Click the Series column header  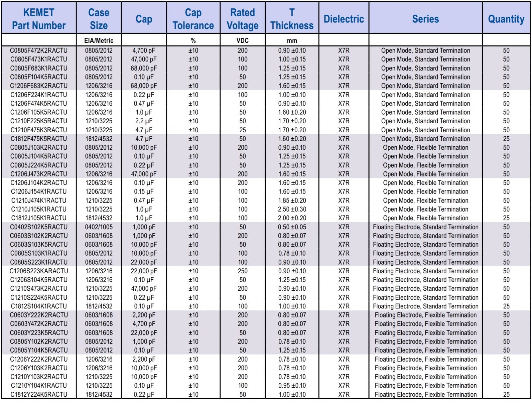(x=425, y=19)
